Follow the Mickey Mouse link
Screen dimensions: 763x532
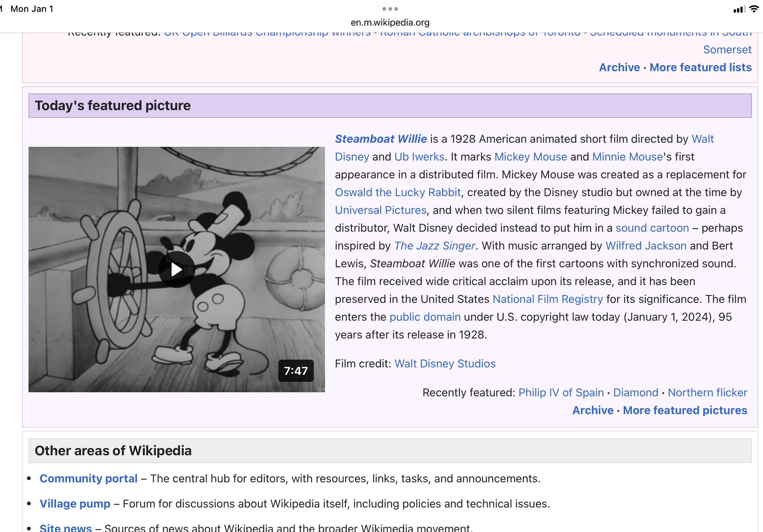(531, 157)
